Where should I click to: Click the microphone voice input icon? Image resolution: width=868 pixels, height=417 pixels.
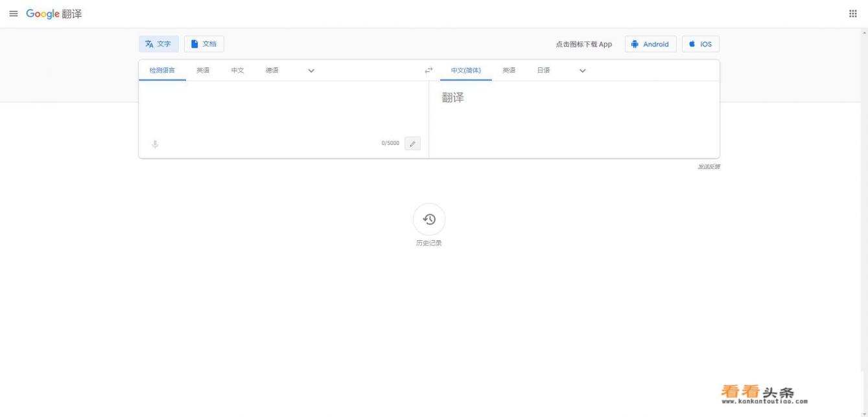155,144
